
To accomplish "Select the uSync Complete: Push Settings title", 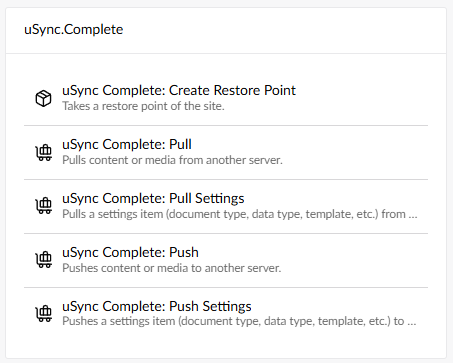I will pos(157,306).
